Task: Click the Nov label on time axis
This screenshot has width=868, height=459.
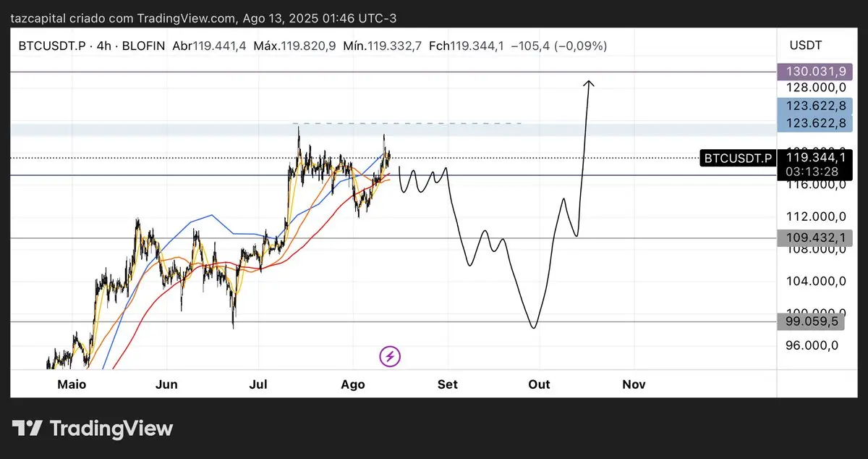Action: tap(634, 384)
